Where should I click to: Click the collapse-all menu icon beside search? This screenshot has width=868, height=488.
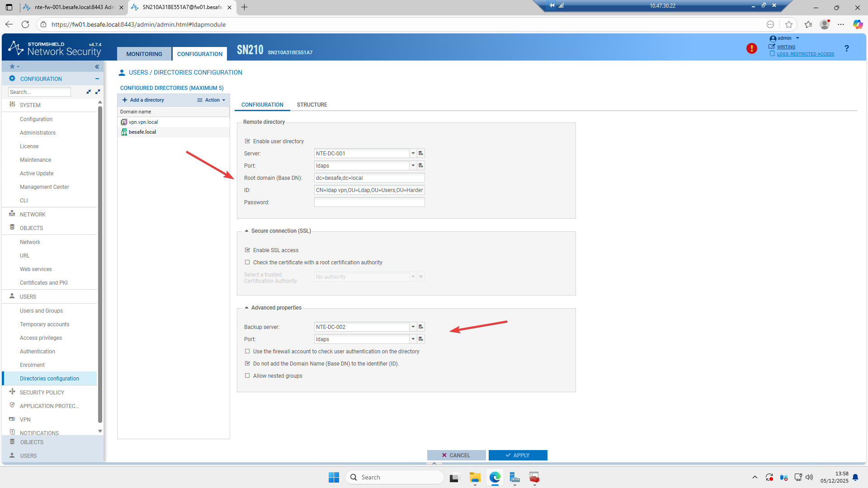pos(89,92)
